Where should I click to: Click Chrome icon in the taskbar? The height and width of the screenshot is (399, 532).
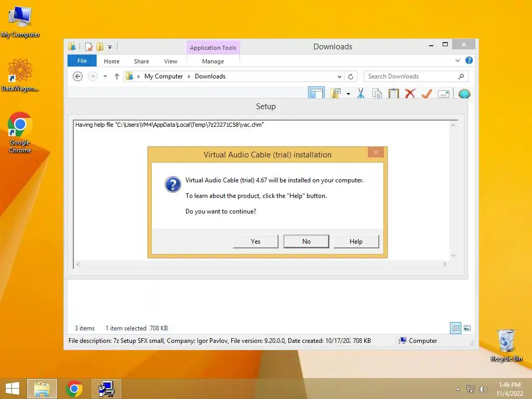[x=74, y=389]
